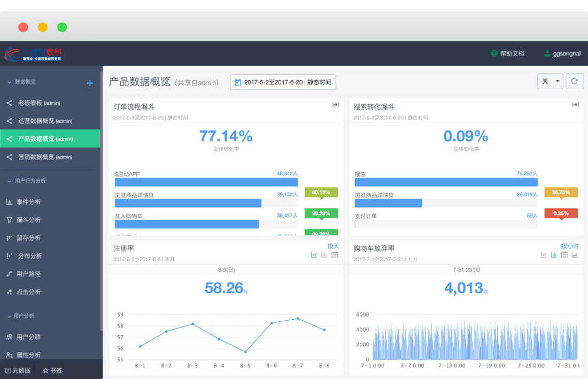Click the plus icon to add a dashboard

tap(90, 83)
